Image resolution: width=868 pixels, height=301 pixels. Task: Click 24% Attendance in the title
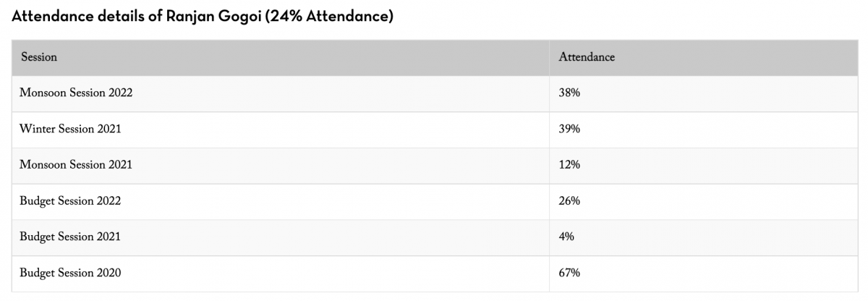329,17
